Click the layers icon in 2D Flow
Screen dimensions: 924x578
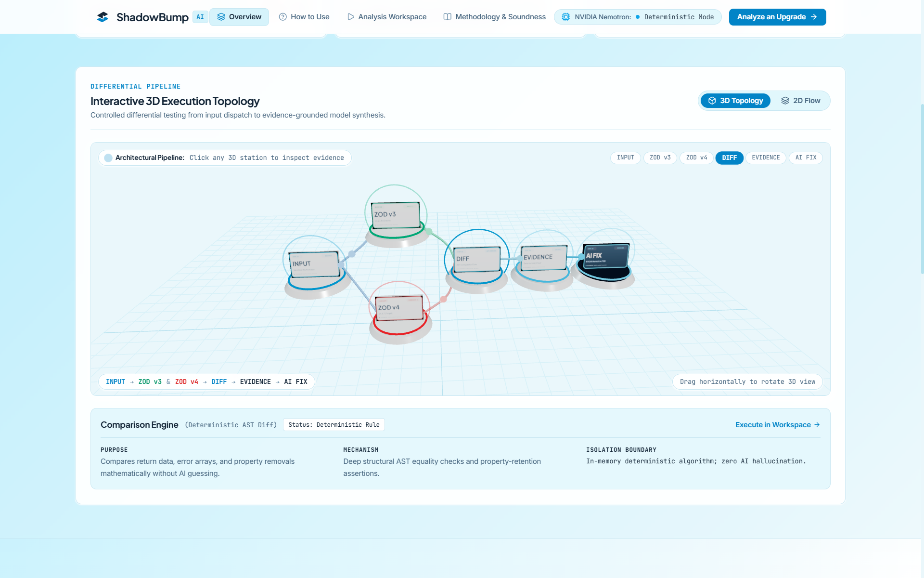(785, 101)
